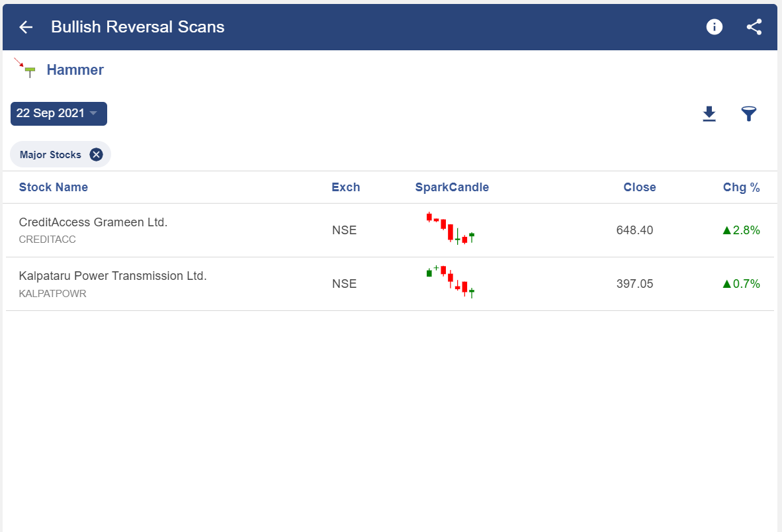
Task: Click the close price 397.05
Action: click(x=634, y=284)
